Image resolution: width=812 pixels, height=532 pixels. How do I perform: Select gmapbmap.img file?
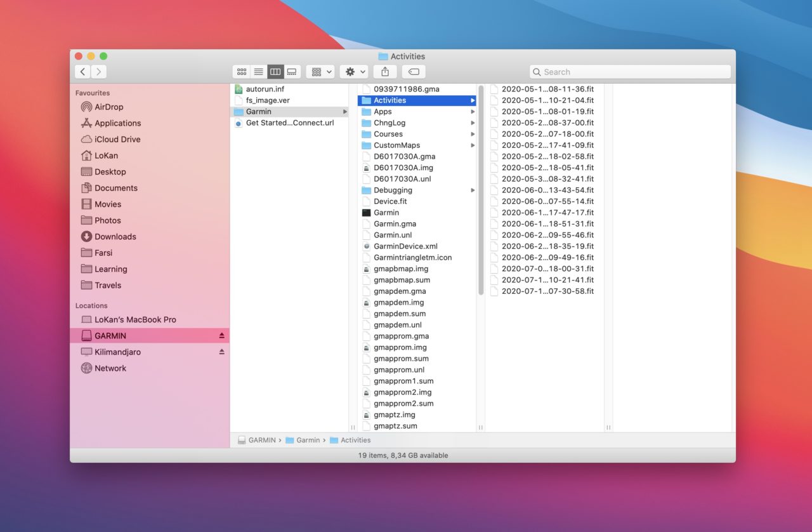(x=417, y=269)
